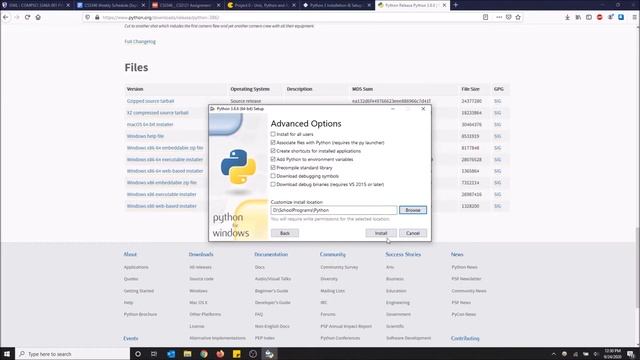
Task: Open Firefox from the taskbar
Action: (220, 354)
